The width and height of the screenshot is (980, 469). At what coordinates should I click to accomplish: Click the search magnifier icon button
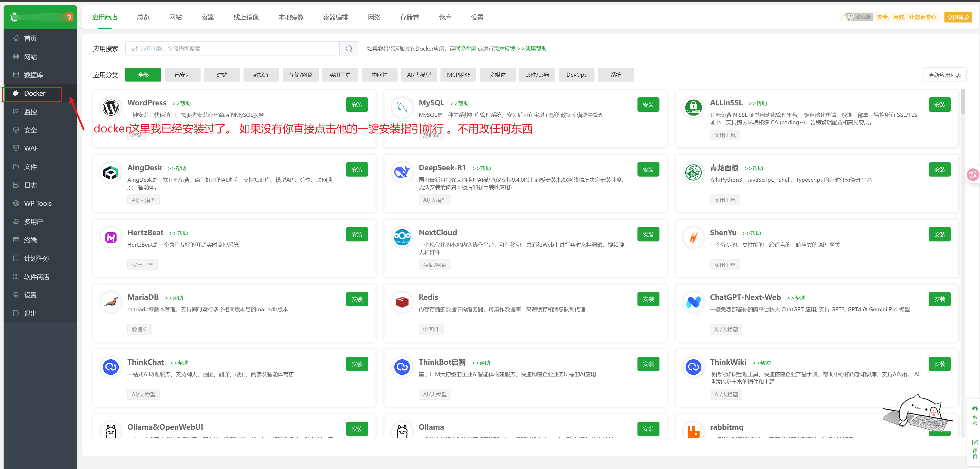tap(348, 49)
